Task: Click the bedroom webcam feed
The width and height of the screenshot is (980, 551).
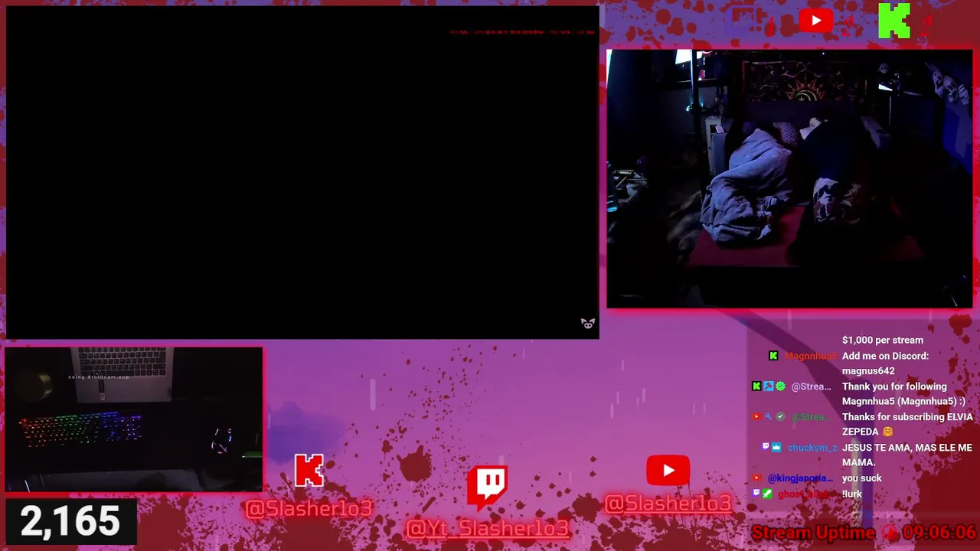Action: [789, 179]
